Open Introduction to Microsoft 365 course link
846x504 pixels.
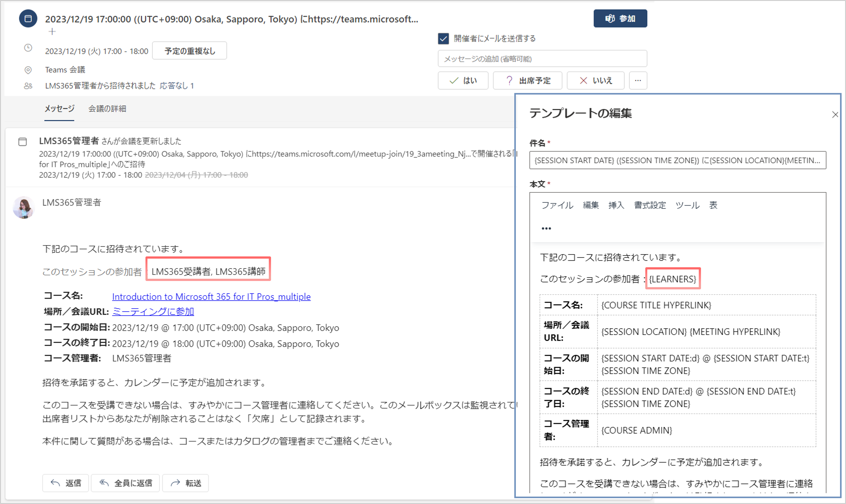(x=211, y=296)
